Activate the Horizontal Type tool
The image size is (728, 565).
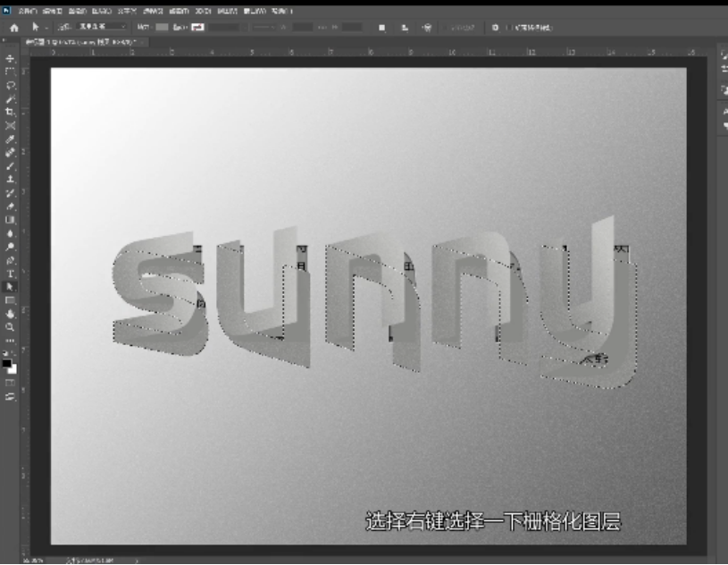(11, 273)
